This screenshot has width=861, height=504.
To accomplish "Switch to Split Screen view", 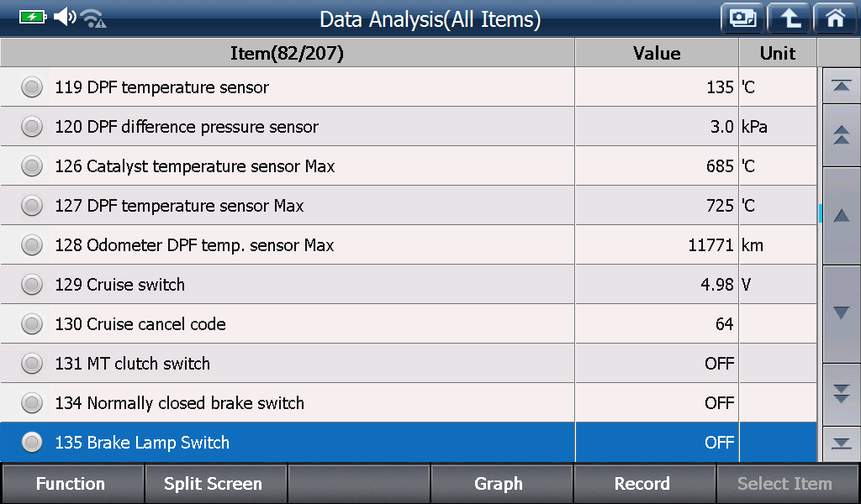I will pyautogui.click(x=214, y=484).
